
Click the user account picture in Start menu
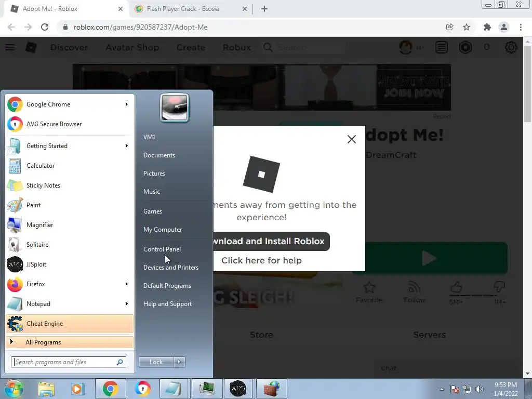tap(175, 108)
